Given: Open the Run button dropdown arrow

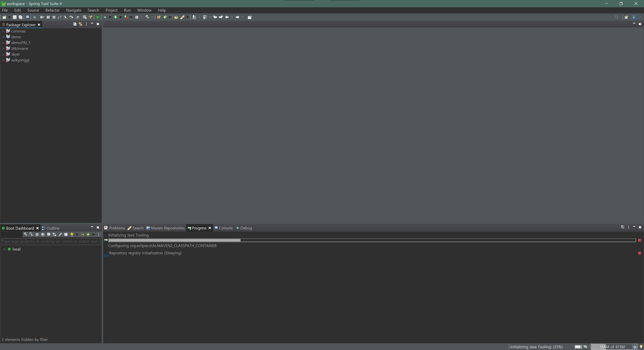Looking at the screenshot, I should coord(120,17).
